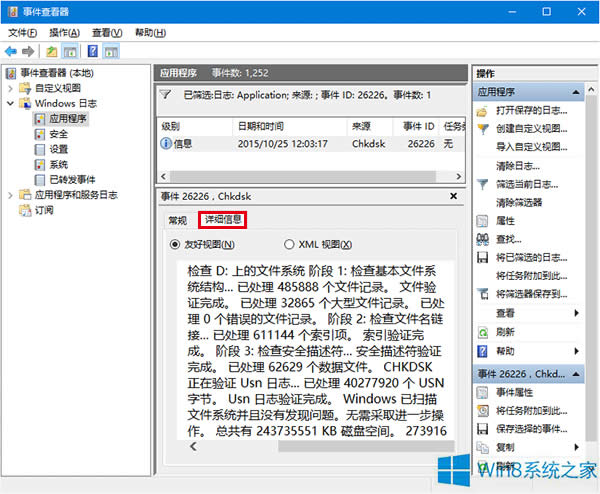Open the 查看 submenu arrow
Screen dimensions: 600x494
tap(577, 313)
